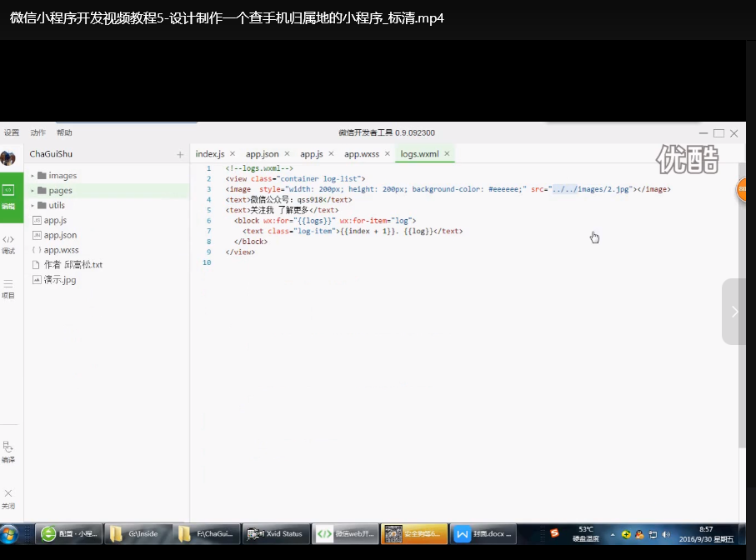Click line number 10 in gutter
Viewport: 756px width, 560px height.
coord(207,262)
